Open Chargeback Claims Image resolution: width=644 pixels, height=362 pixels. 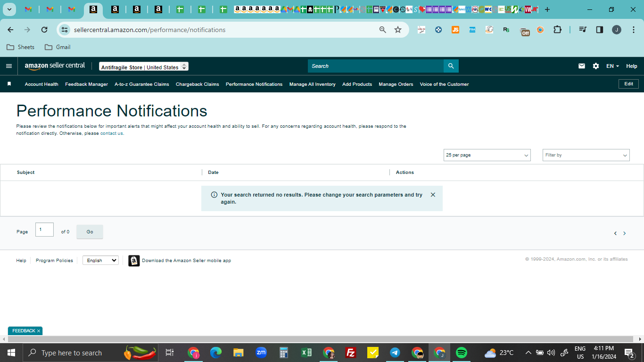point(198,84)
